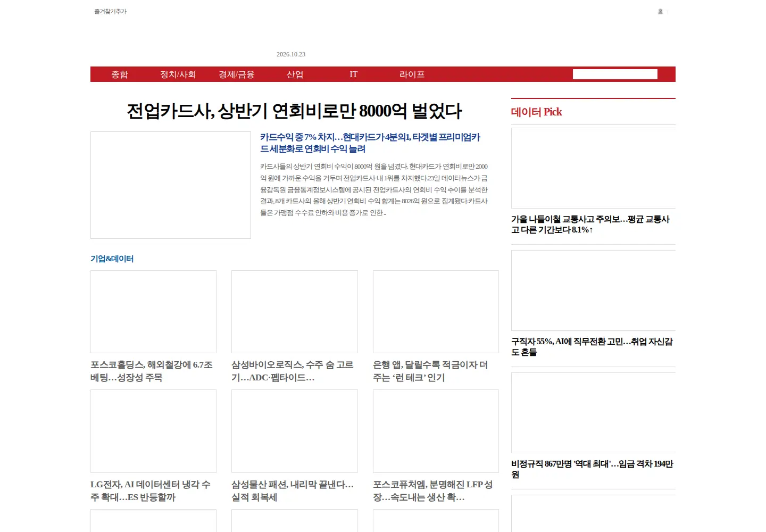Open sidebar article 가을 나들이철 교통사고 주의보
The image size is (766, 532).
tap(590, 225)
